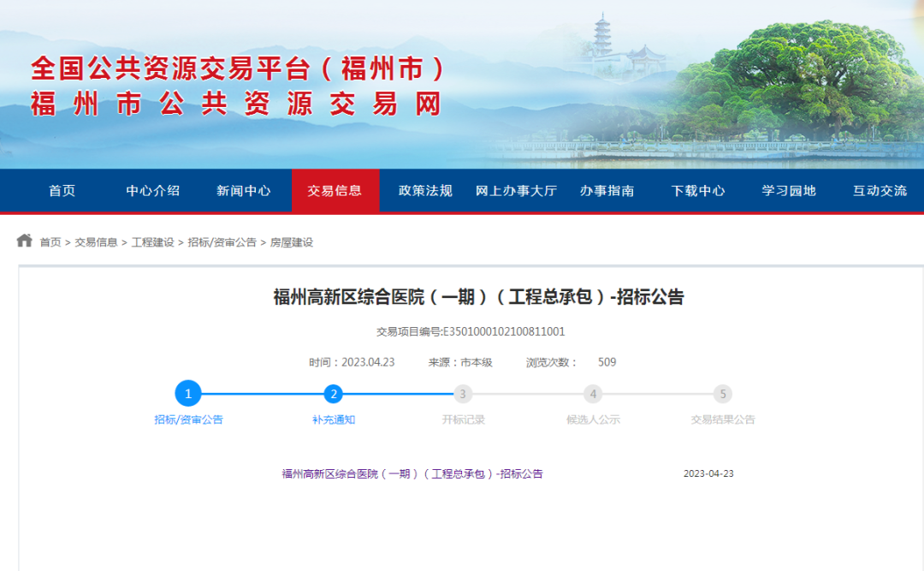
Task: Click the gray circle numbered 5 for 交易结果公告
Action: 723,394
